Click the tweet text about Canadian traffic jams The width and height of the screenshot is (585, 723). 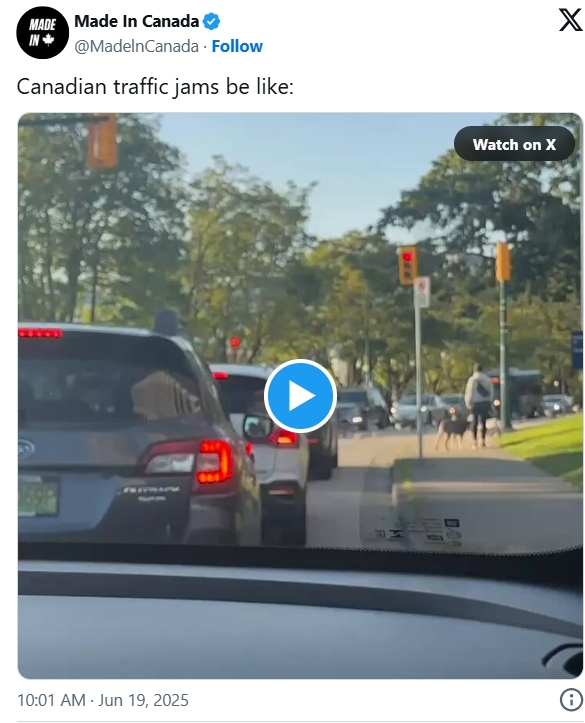[155, 87]
